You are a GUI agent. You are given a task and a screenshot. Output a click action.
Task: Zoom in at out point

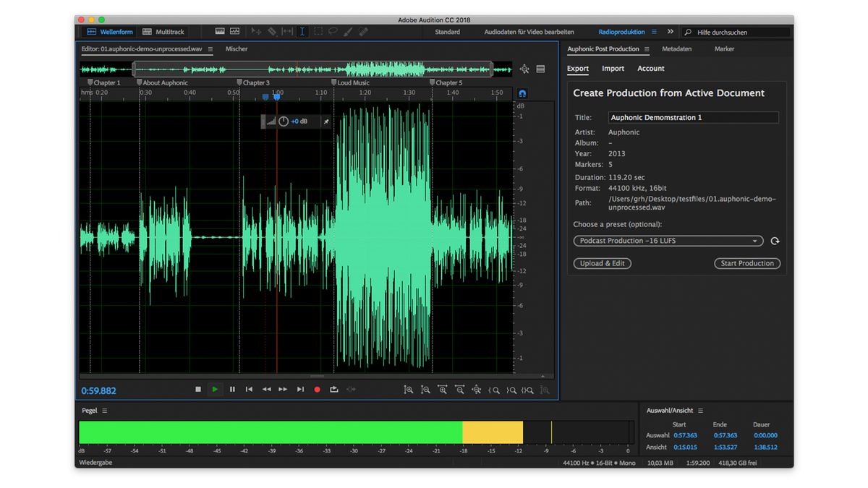coord(511,390)
